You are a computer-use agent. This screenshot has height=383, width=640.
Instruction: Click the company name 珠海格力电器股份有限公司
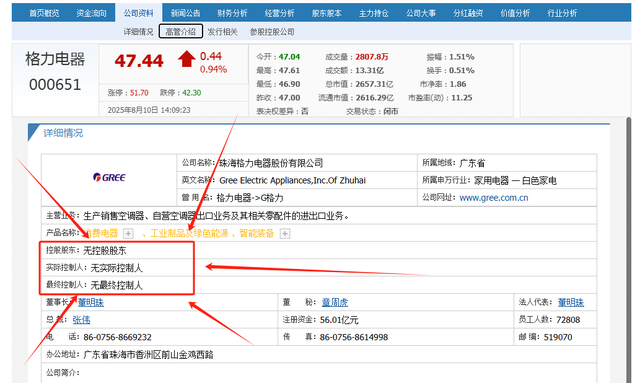pyautogui.click(x=271, y=163)
